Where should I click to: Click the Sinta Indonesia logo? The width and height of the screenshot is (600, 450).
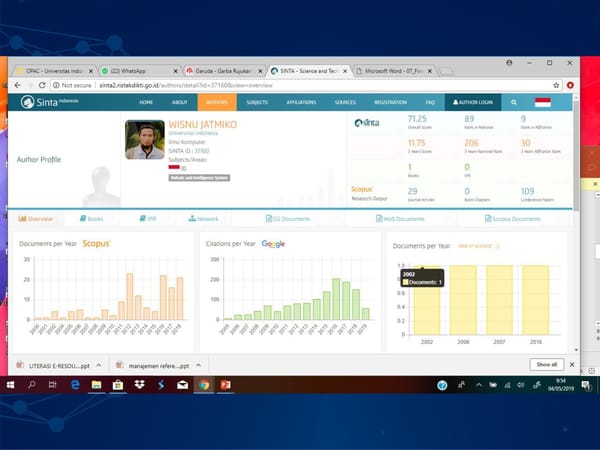tap(47, 102)
